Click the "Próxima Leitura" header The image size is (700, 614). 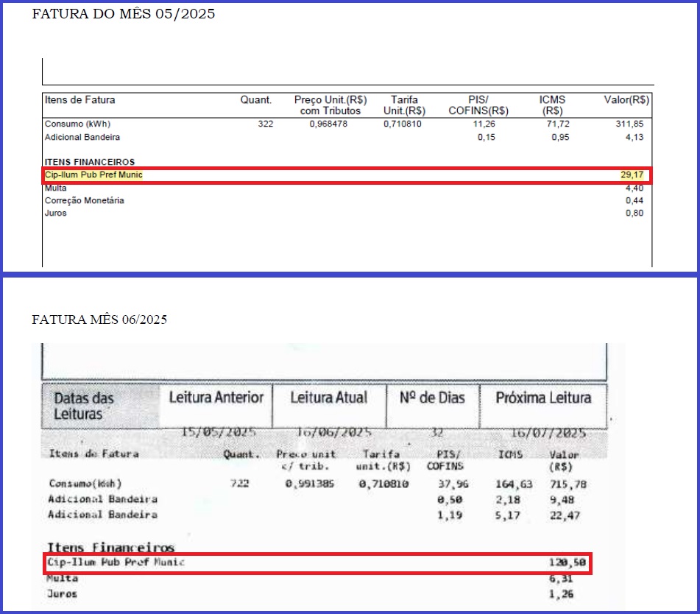(543, 398)
